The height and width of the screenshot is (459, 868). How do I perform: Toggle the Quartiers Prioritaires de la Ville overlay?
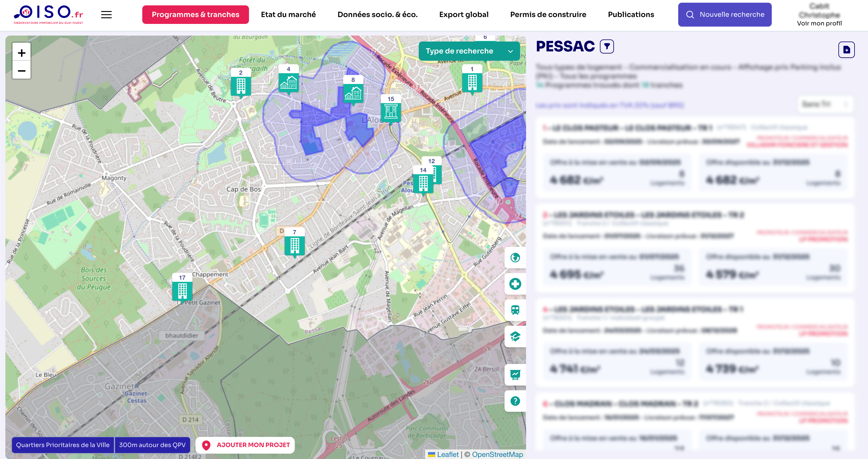pyautogui.click(x=63, y=445)
